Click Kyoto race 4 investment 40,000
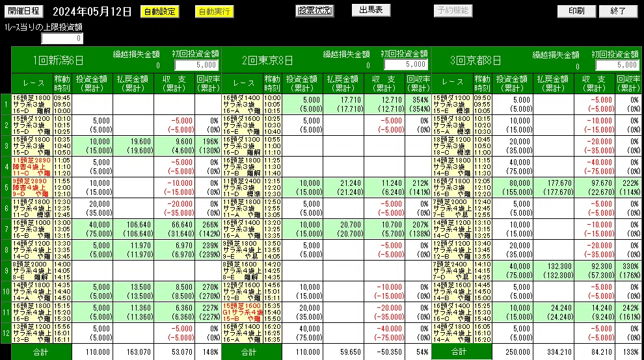This screenshot has height=360, width=644. [520, 162]
